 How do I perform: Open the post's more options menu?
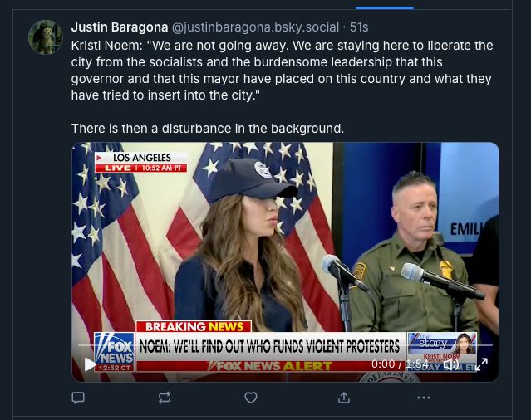click(424, 398)
